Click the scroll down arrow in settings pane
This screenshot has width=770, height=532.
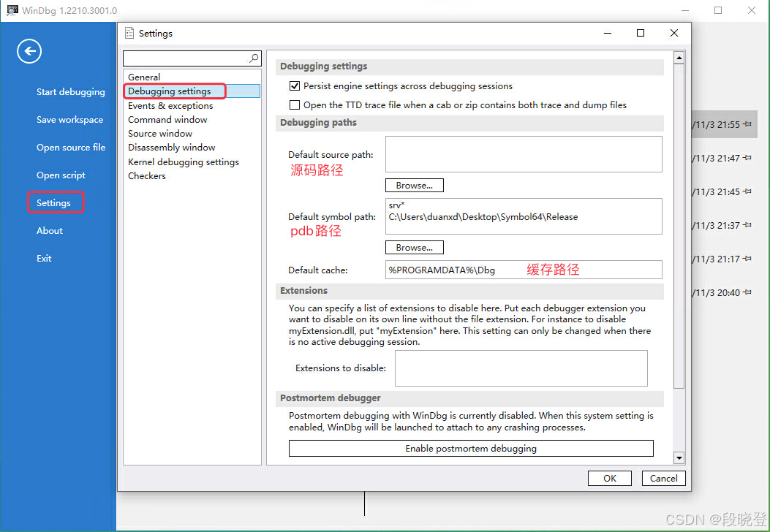[679, 458]
